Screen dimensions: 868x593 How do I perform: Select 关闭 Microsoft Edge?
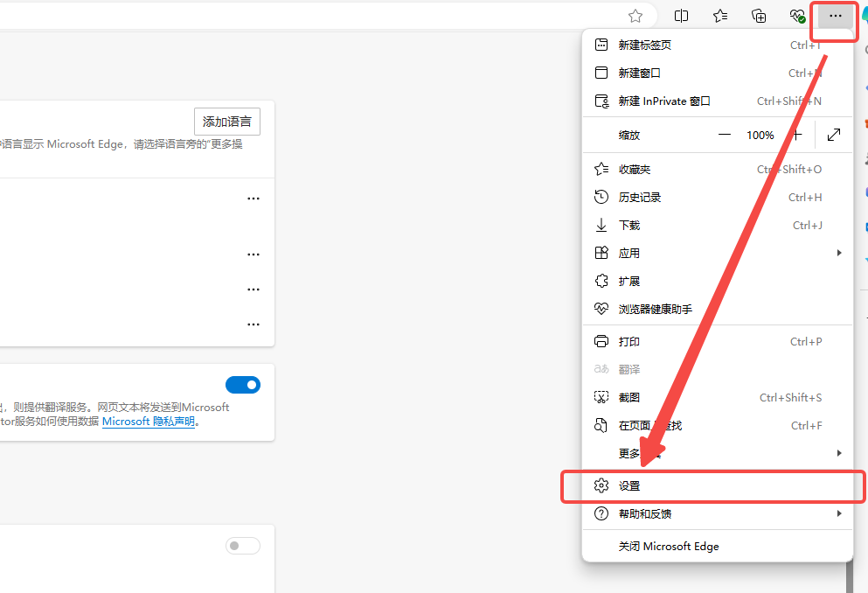point(718,547)
